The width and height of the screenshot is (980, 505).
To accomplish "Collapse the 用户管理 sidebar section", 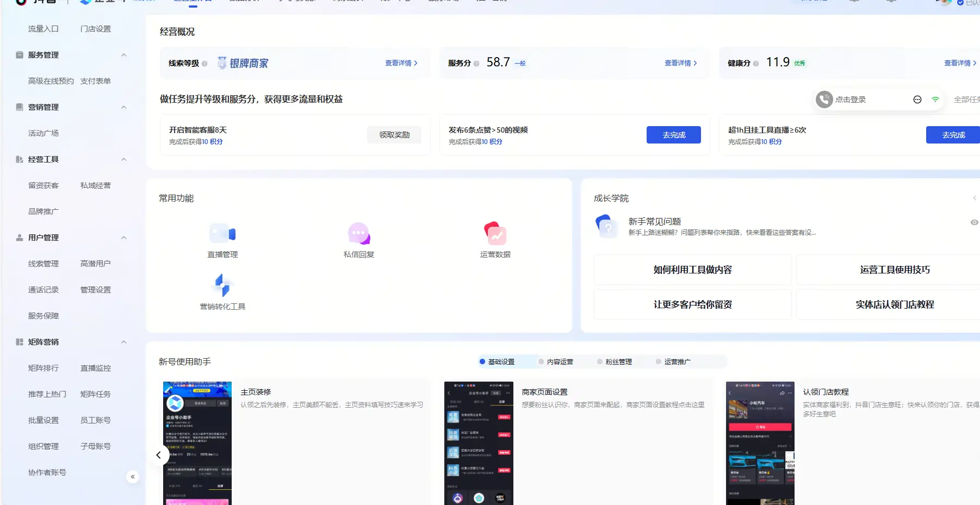I will point(123,237).
